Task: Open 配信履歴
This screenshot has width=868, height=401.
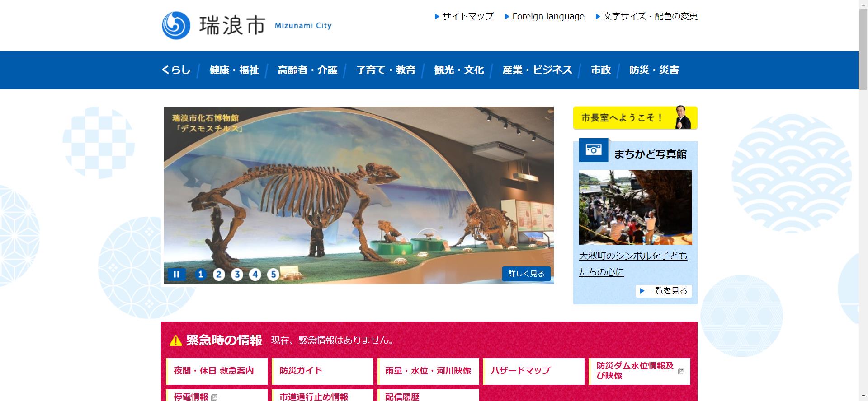Action: pos(428,395)
